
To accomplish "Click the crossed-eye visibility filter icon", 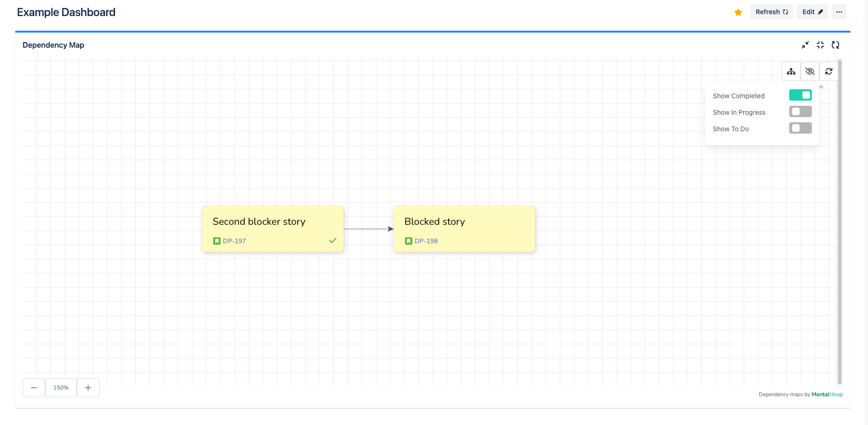I will tap(810, 71).
